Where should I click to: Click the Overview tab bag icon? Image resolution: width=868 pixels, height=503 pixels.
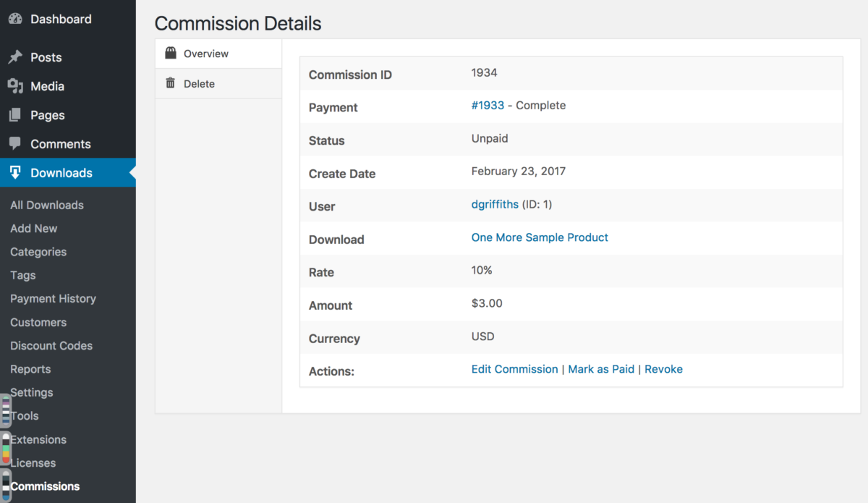click(x=171, y=53)
